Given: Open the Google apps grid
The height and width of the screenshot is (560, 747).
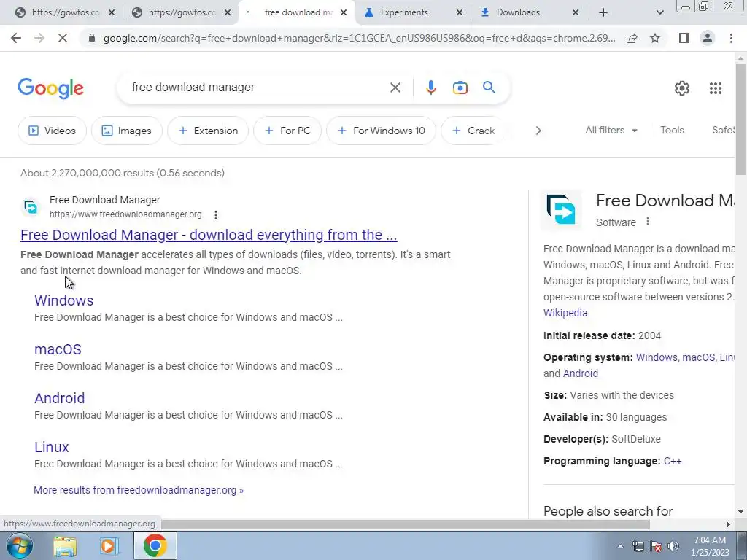Looking at the screenshot, I should coord(715,88).
